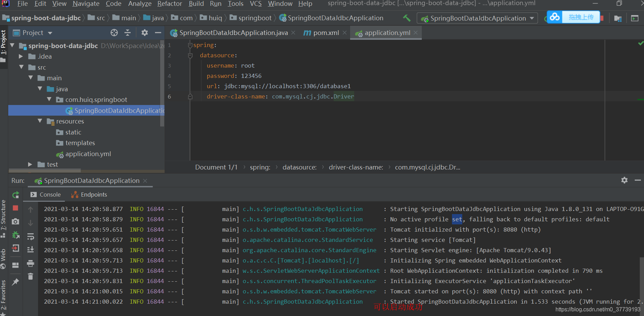Expand the .idea folder
644x316 pixels.
point(21,56)
